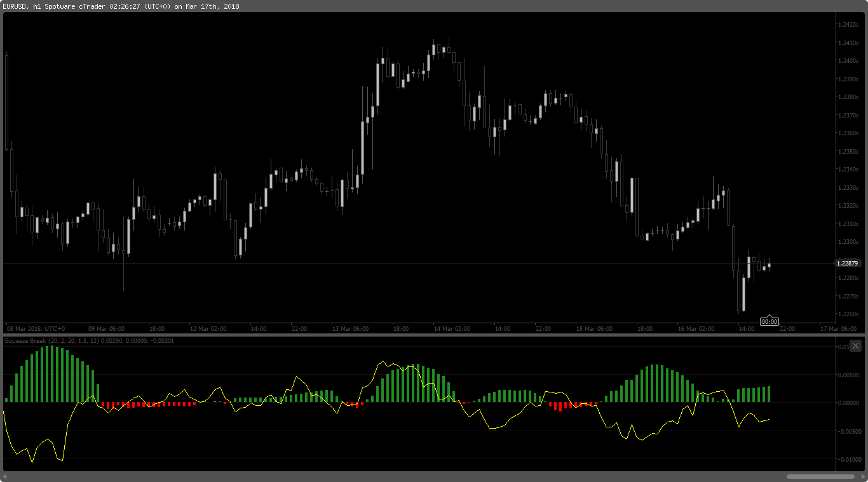
Task: Click the horizontal chart scrollbar thumb
Action: point(820,476)
